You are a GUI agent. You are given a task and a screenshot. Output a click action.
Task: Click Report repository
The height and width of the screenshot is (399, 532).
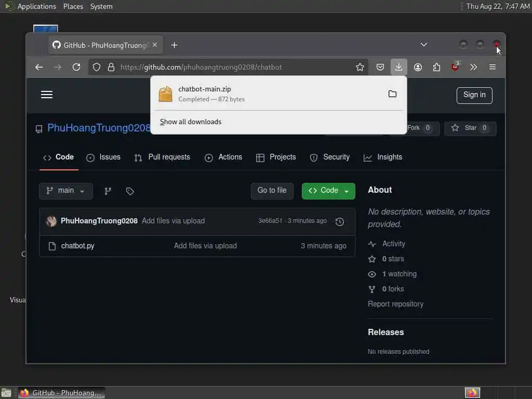[x=395, y=304]
